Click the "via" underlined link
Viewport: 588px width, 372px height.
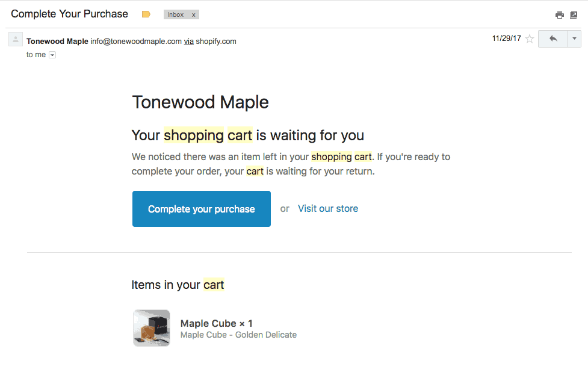pos(188,42)
